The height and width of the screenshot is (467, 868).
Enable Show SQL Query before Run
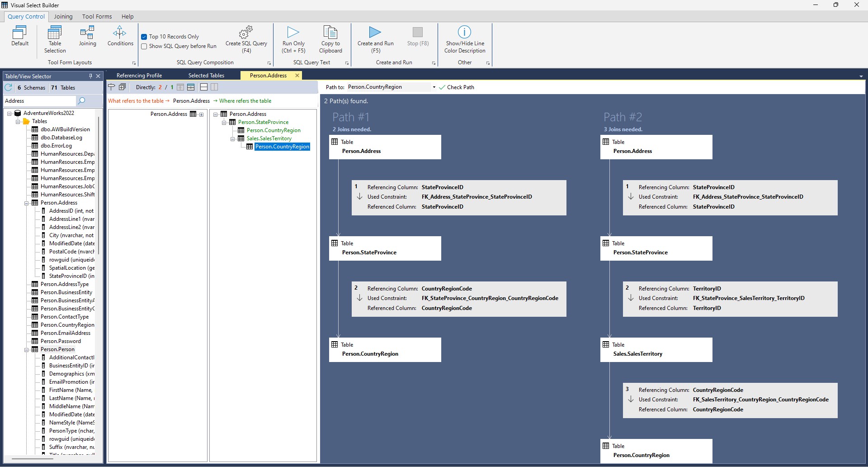(x=144, y=46)
